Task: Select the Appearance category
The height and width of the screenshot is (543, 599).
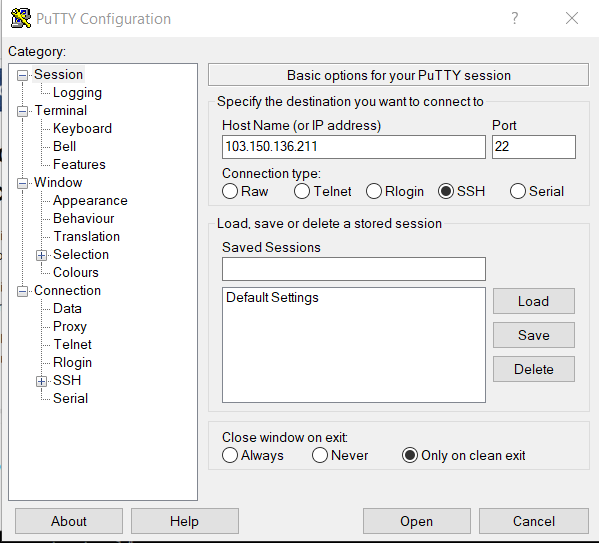Action: pos(90,201)
